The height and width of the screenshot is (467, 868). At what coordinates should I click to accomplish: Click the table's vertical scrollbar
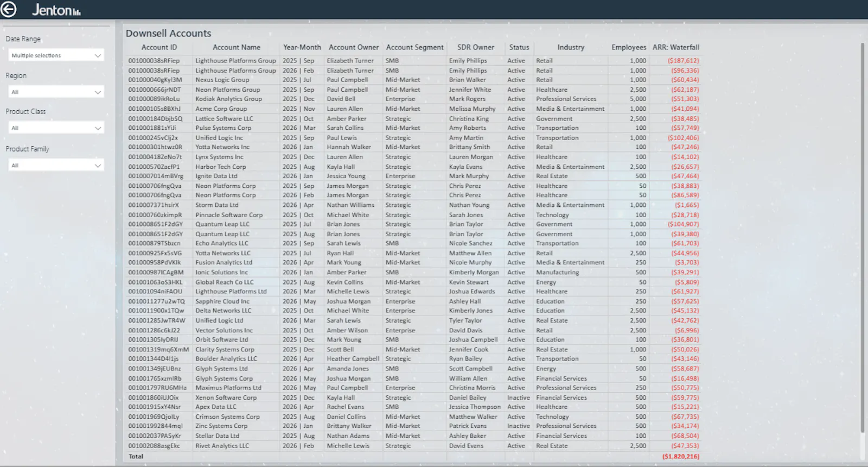point(862,238)
